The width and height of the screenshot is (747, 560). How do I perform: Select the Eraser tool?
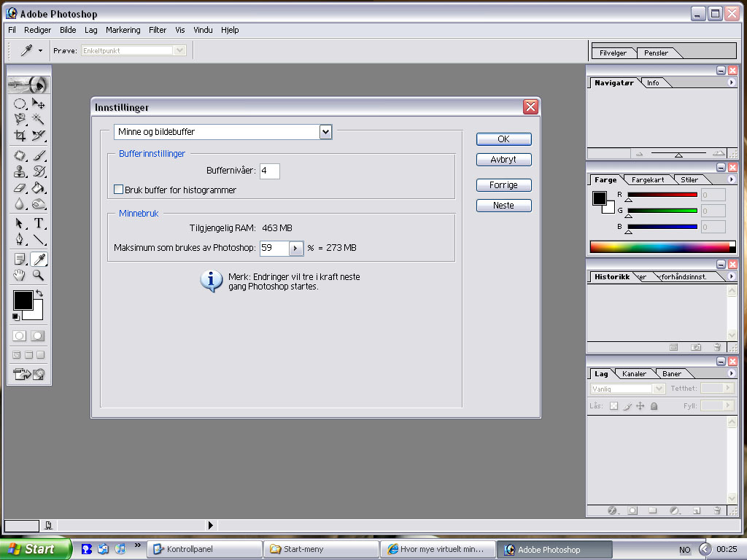(20, 187)
